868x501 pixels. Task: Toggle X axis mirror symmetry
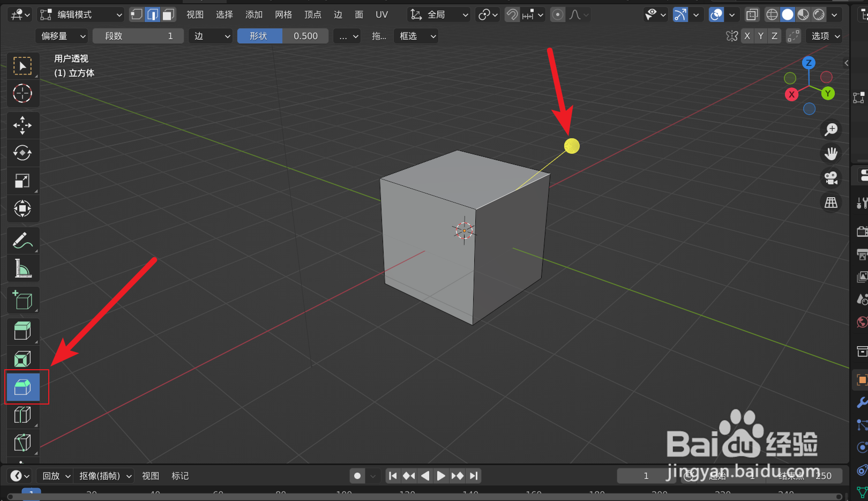coord(747,36)
